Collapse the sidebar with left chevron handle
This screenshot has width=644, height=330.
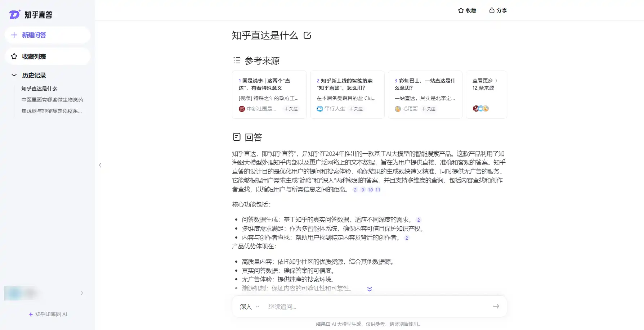point(100,165)
